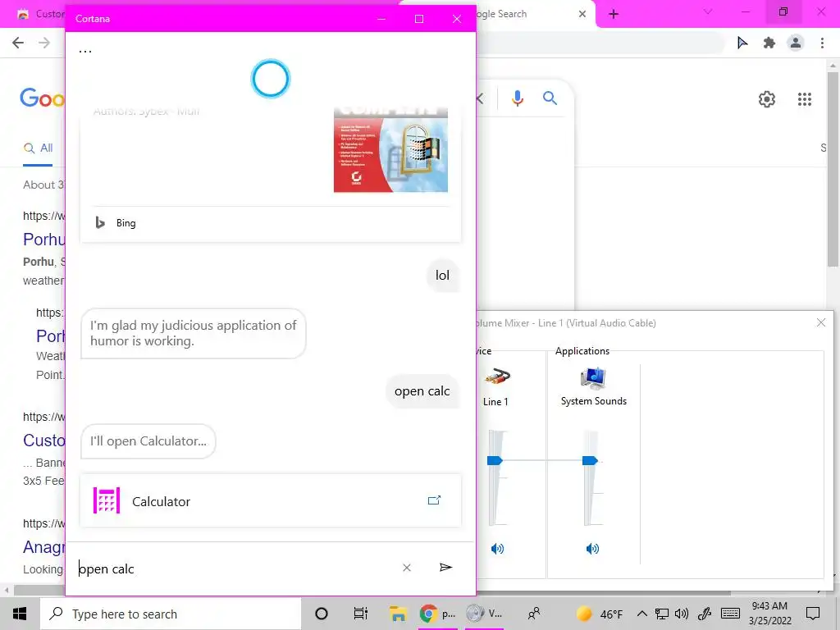The image size is (840, 630).
Task: Switch to Chrome on the taskbar
Action: click(438, 614)
